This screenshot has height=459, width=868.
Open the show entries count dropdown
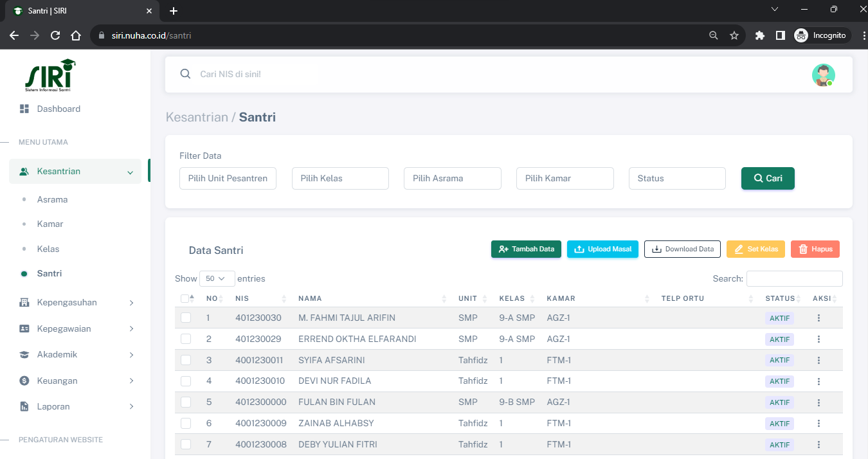coord(217,278)
